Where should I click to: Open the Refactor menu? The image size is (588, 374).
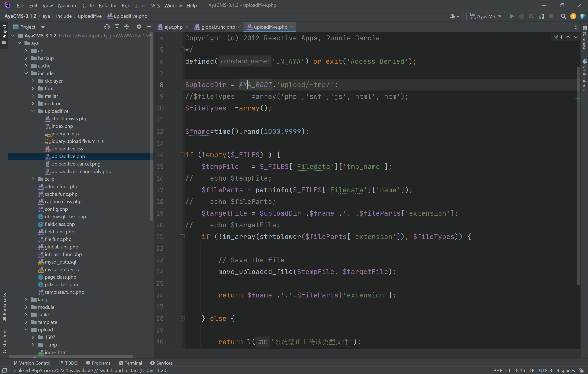tap(107, 5)
